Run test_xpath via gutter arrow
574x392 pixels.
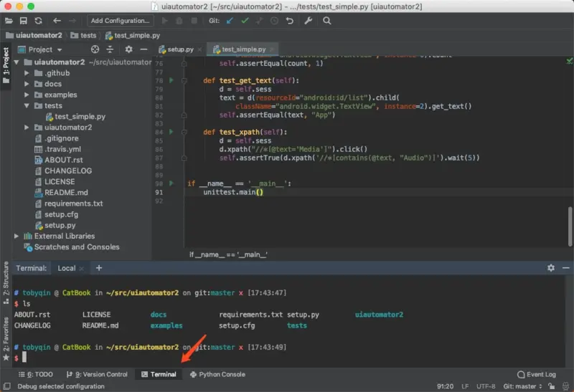171,132
